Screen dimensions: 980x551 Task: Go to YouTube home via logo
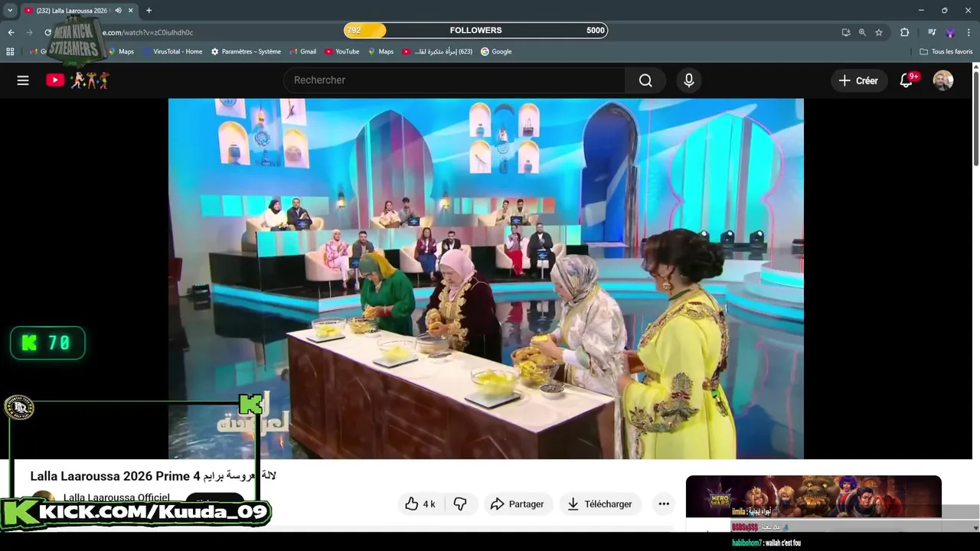pyautogui.click(x=77, y=80)
